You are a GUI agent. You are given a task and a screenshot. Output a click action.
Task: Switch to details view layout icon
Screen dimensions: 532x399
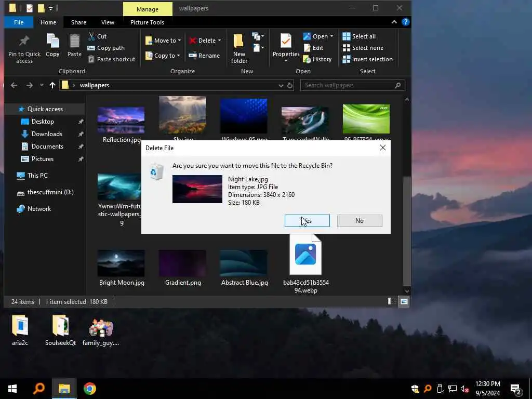click(392, 301)
